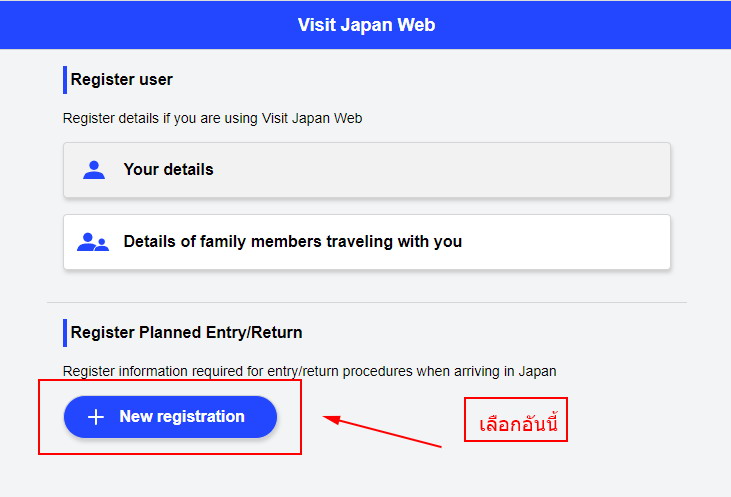
Task: Open the Your details card
Action: coord(367,170)
